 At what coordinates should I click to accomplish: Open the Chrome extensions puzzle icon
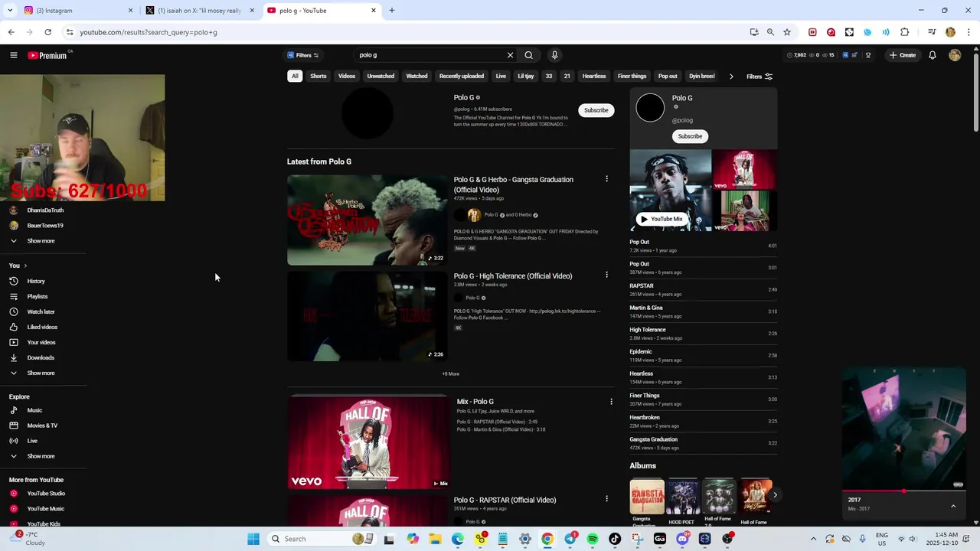[904, 32]
